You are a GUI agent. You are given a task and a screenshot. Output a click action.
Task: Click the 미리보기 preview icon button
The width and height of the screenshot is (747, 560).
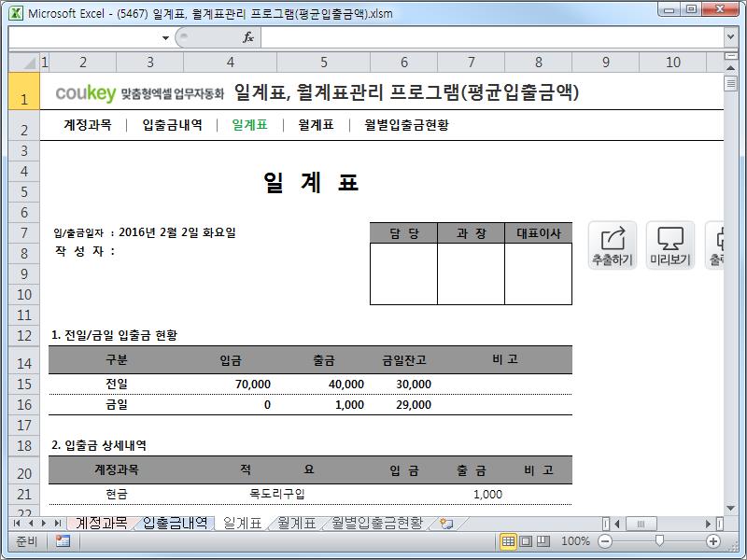click(x=669, y=245)
